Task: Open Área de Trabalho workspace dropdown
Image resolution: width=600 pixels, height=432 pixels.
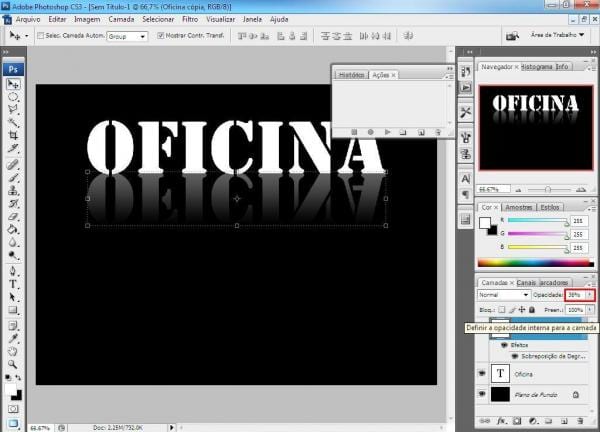Action: 558,35
